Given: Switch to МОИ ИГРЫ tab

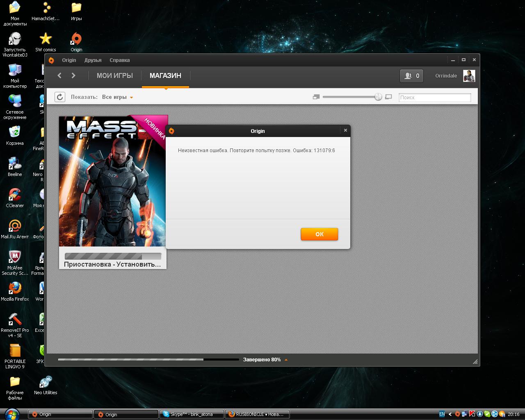Looking at the screenshot, I should point(115,75).
